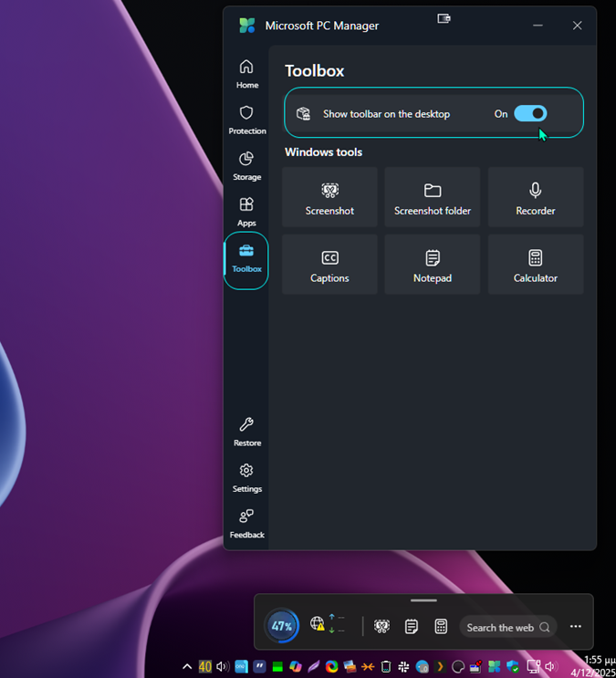Open the Protection section
Screen dimensions: 616x678
coord(246,120)
